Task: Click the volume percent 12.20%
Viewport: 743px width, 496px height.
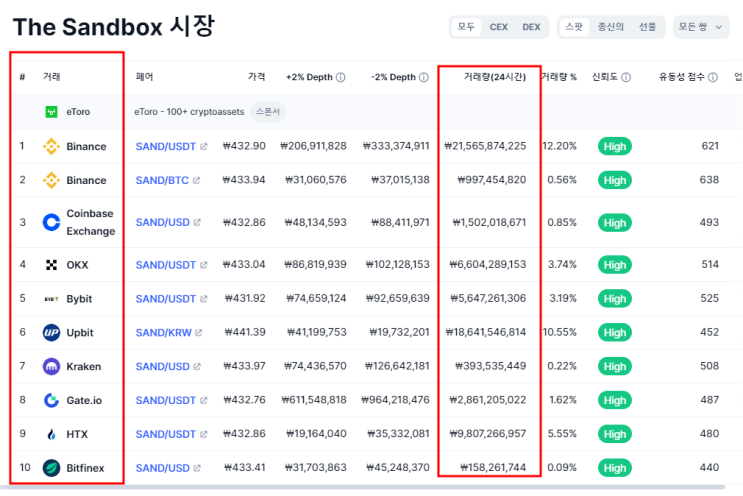Action: point(559,146)
